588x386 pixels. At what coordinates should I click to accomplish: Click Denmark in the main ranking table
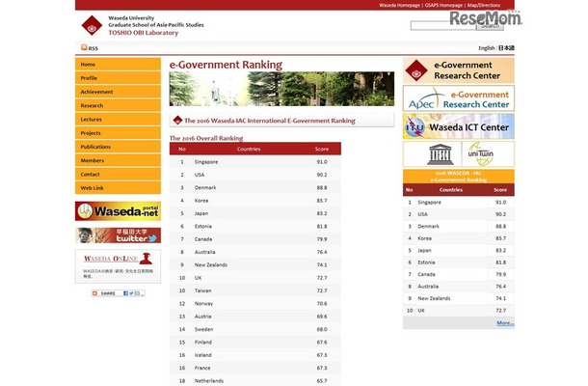click(x=205, y=187)
